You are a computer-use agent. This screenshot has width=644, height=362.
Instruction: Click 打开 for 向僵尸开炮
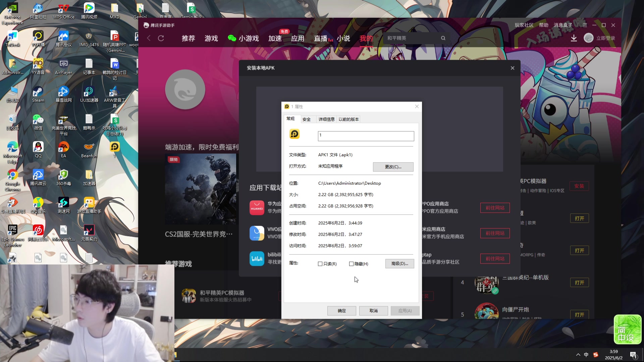579,315
